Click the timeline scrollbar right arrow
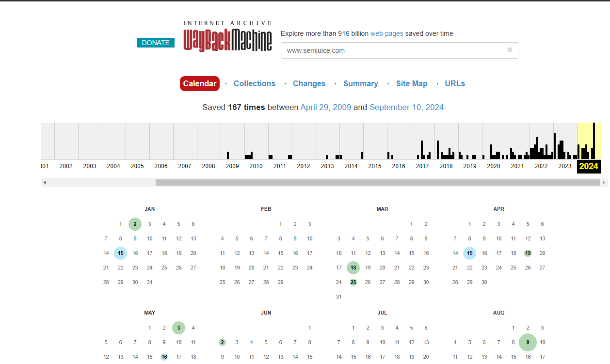Screen dimensions: 610x364 (604, 183)
